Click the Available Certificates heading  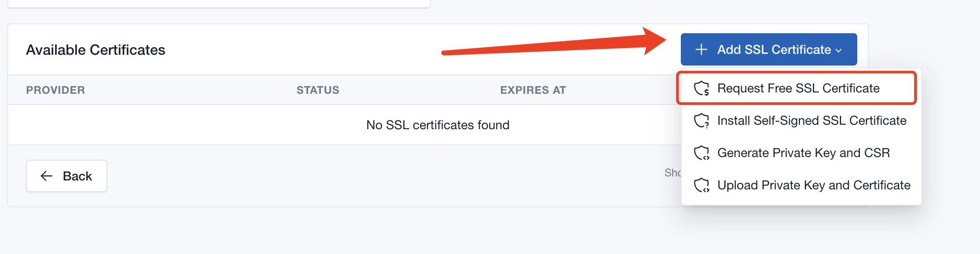[95, 50]
